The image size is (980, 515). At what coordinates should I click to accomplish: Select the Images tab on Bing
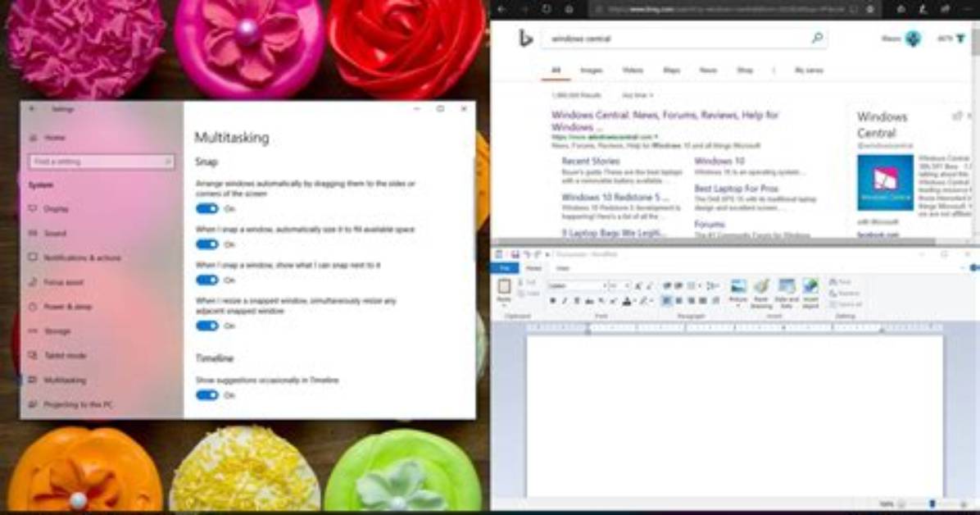click(592, 70)
